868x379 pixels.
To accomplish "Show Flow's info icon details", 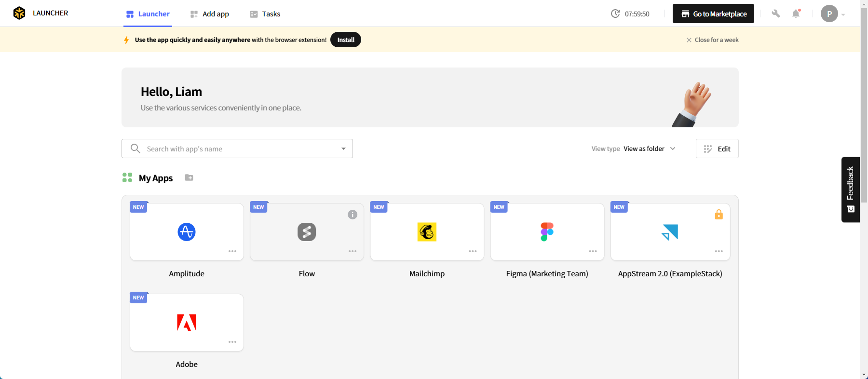I will (x=353, y=215).
